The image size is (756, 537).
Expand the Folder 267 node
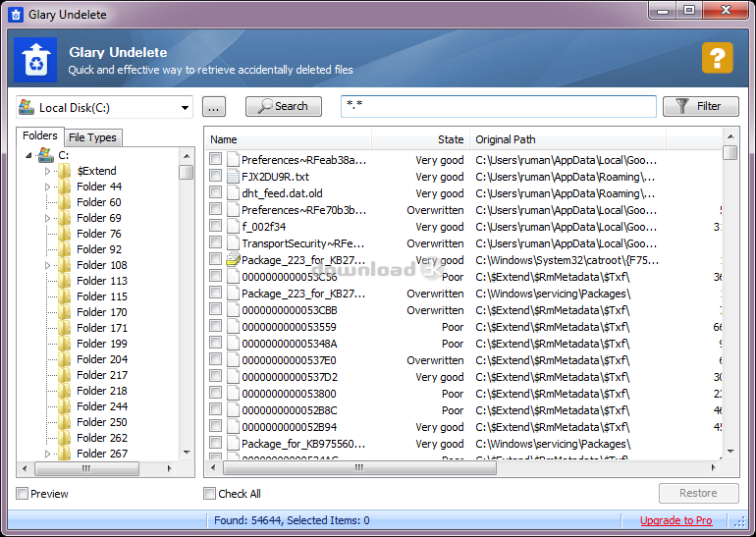[x=47, y=454]
